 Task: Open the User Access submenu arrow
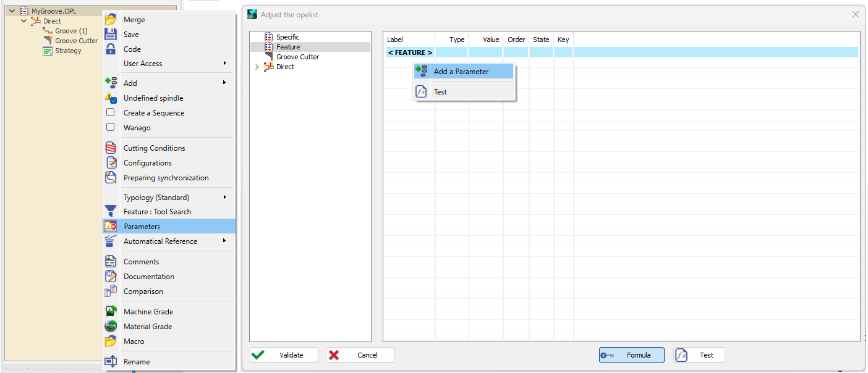224,64
